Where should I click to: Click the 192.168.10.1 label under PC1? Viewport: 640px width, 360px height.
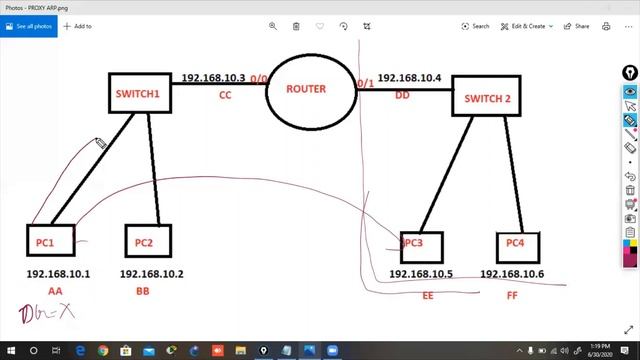click(58, 274)
